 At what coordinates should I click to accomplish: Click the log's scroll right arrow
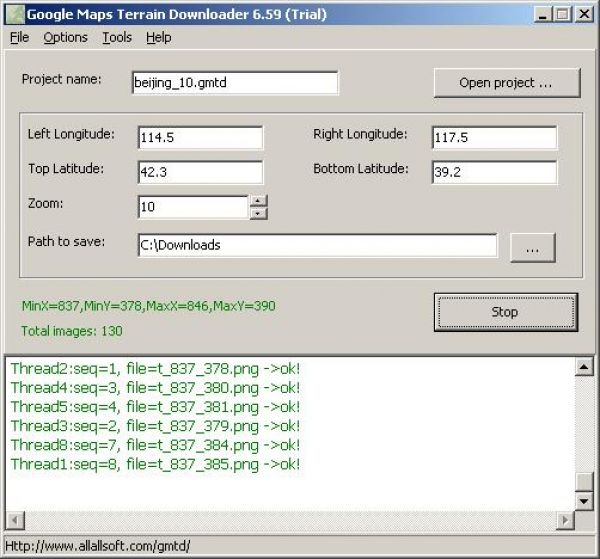(x=565, y=520)
